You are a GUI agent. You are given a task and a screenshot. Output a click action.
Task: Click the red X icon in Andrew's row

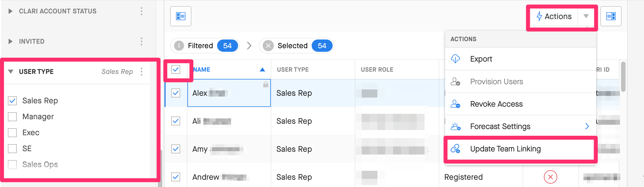point(550,177)
